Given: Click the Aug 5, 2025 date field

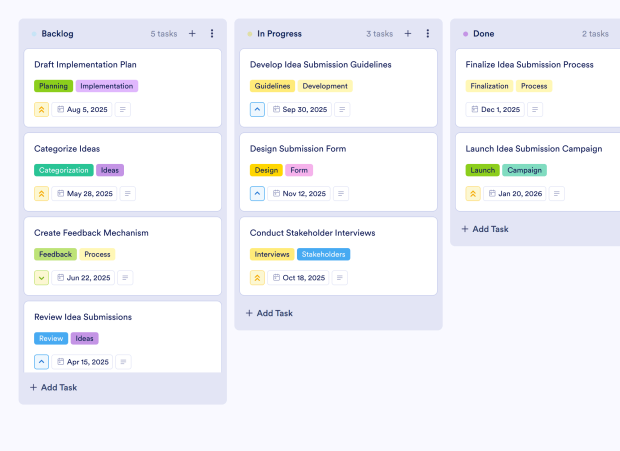Looking at the screenshot, I should [82, 110].
